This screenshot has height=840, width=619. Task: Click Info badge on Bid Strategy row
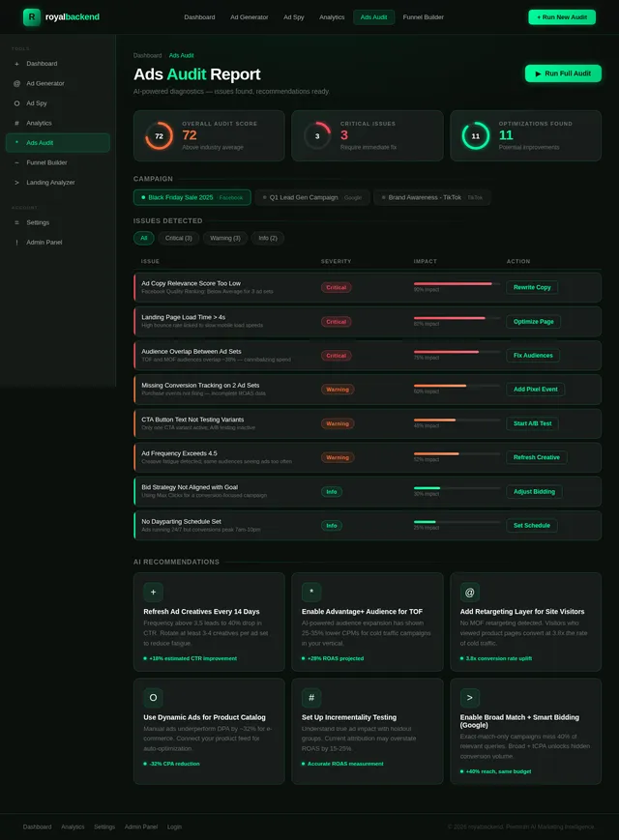[331, 492]
